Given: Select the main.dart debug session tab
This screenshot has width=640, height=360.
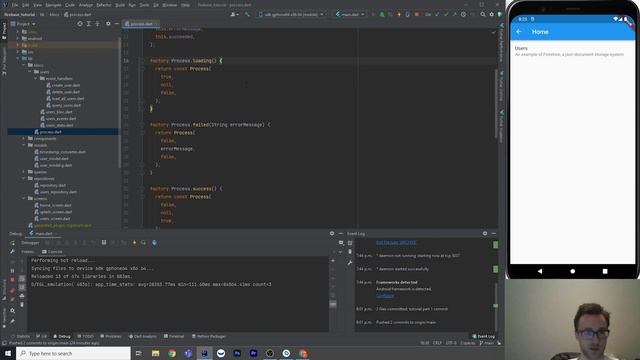Looking at the screenshot, I should point(43,234).
